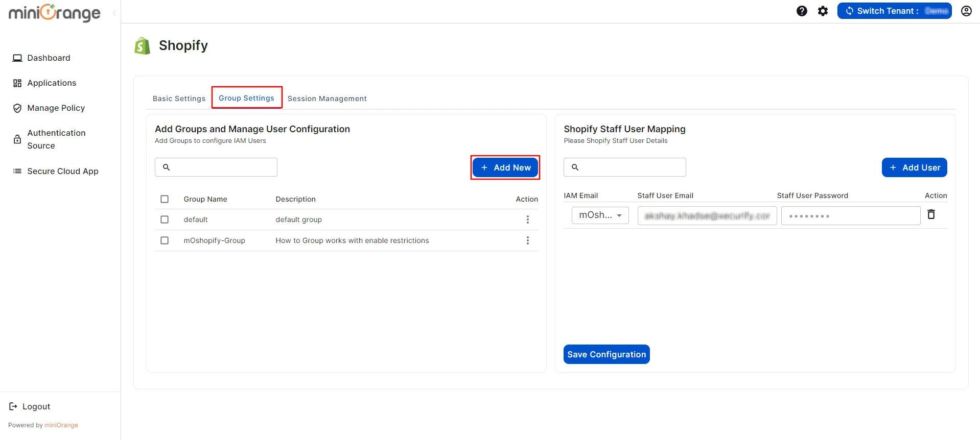Image resolution: width=980 pixels, height=440 pixels.
Task: Click the Description column header
Action: (296, 199)
